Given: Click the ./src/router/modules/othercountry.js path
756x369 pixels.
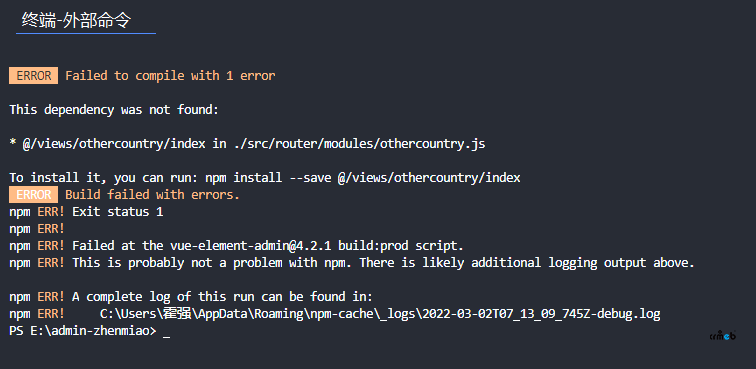Looking at the screenshot, I should (358, 144).
